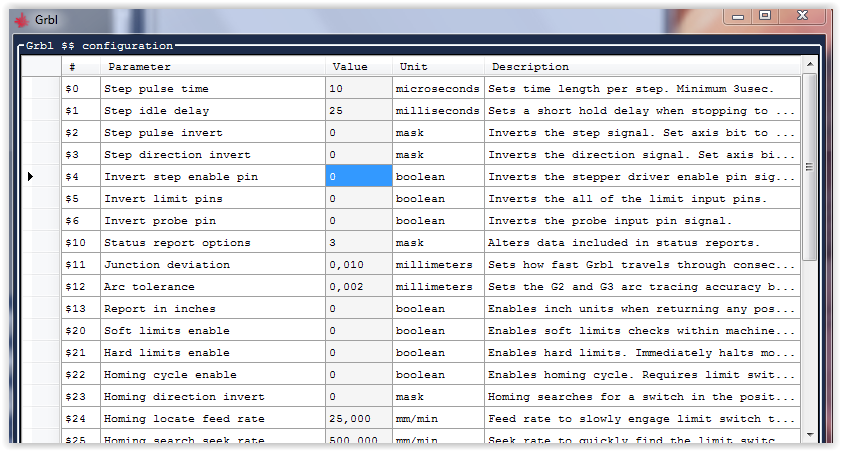The width and height of the screenshot is (841, 451).
Task: Click the 'Report in inches' parameter cell
Action: click(x=213, y=308)
